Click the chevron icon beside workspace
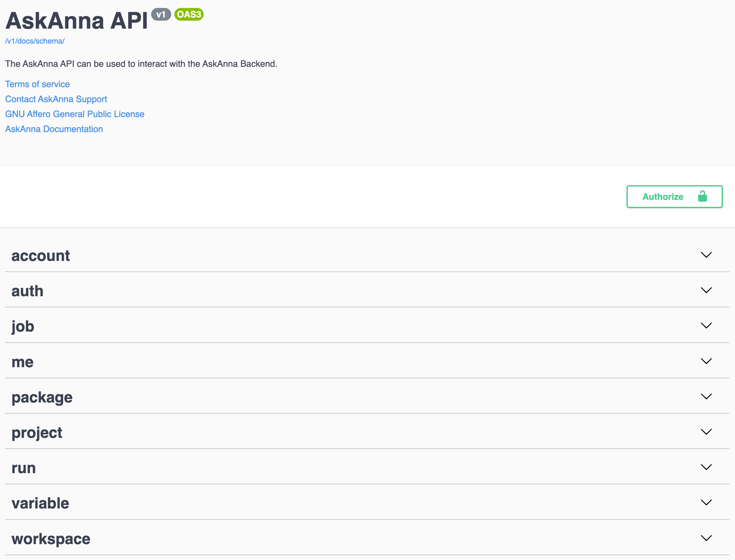 coord(706,538)
